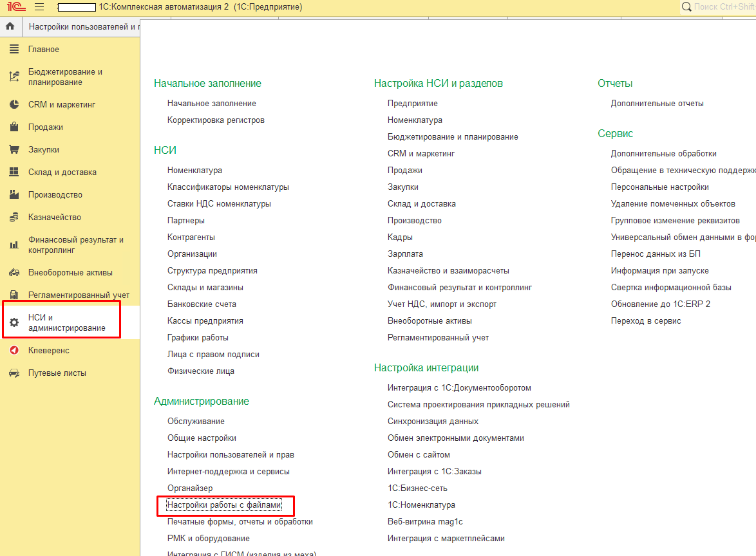Open Партнеры under НСИ
Viewport: 756px width, 556px height.
coord(185,221)
